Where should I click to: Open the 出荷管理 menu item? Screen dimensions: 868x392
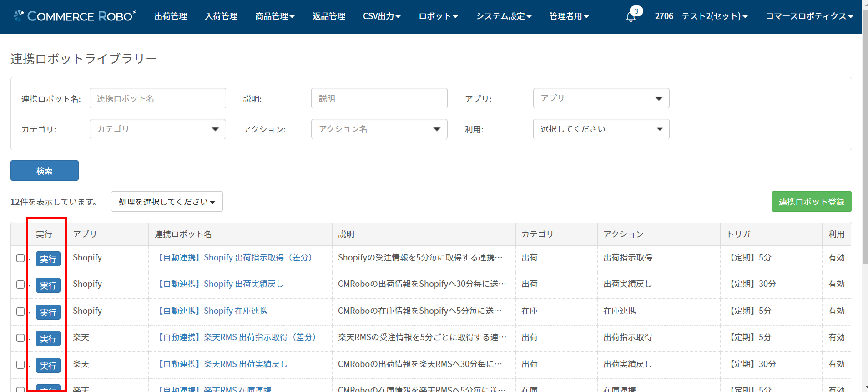point(171,16)
